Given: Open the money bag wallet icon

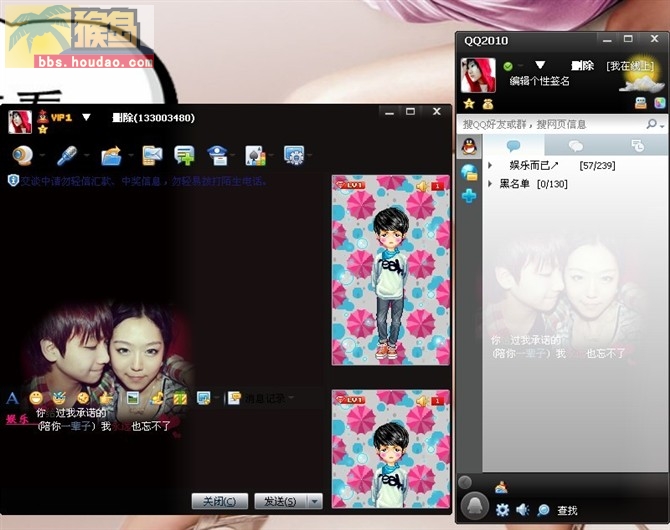Looking at the screenshot, I should [x=488, y=103].
